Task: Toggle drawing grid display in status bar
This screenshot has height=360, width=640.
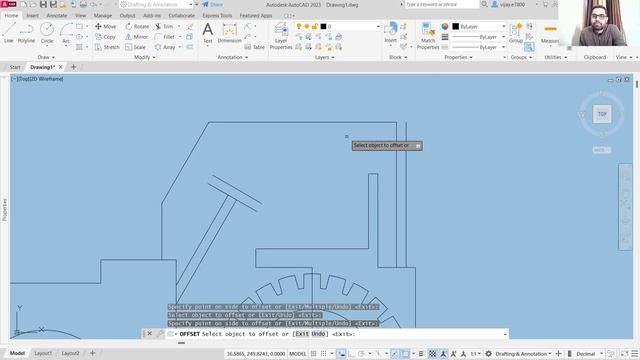Action: click(x=313, y=353)
